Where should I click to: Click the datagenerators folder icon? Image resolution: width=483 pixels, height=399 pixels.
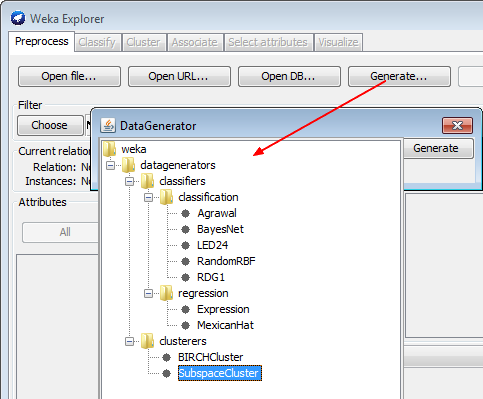click(x=128, y=165)
